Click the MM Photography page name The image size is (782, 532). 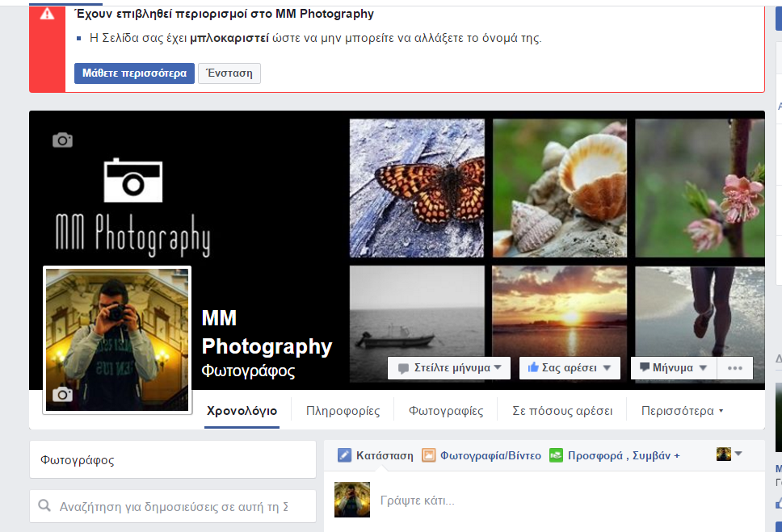(x=267, y=332)
